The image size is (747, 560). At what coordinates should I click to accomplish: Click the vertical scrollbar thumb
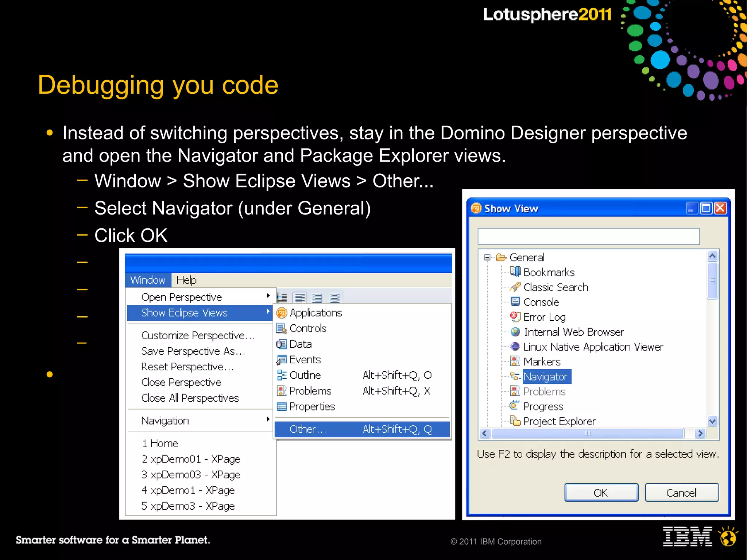712,281
